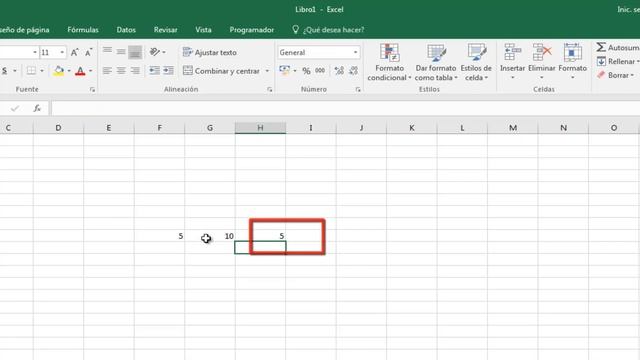The height and width of the screenshot is (360, 640).
Task: Expand Combinar y centrar dropdown arrow
Action: coord(267,71)
